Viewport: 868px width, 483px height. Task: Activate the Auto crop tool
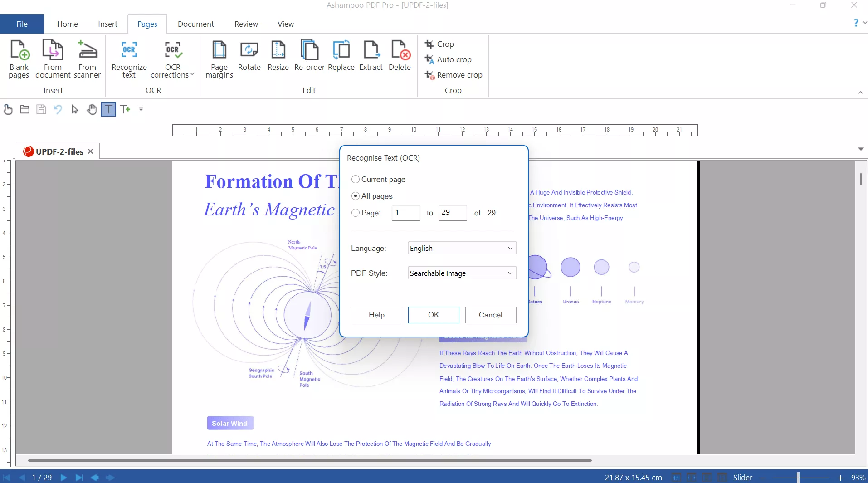[453, 59]
